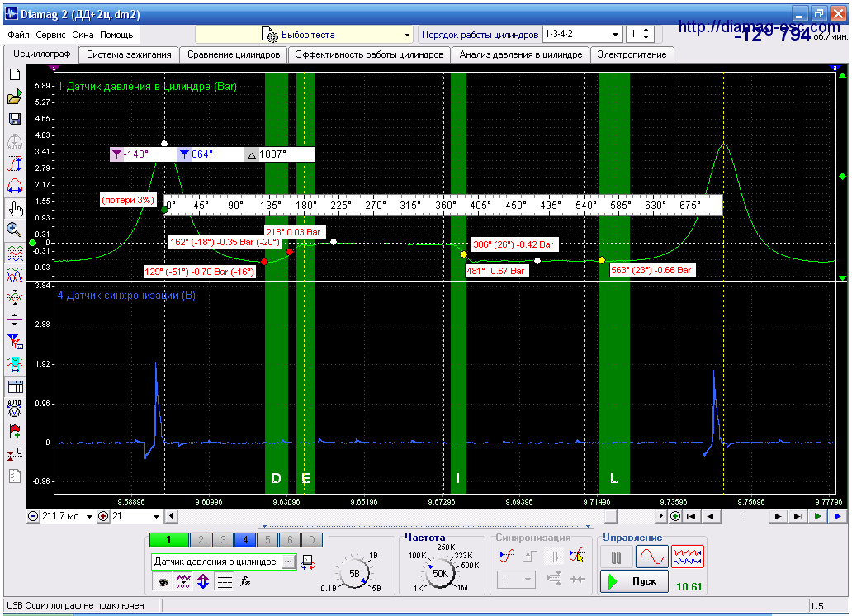The image size is (852, 616).
Task: Click the purple waveform filter icon
Action: [x=183, y=582]
